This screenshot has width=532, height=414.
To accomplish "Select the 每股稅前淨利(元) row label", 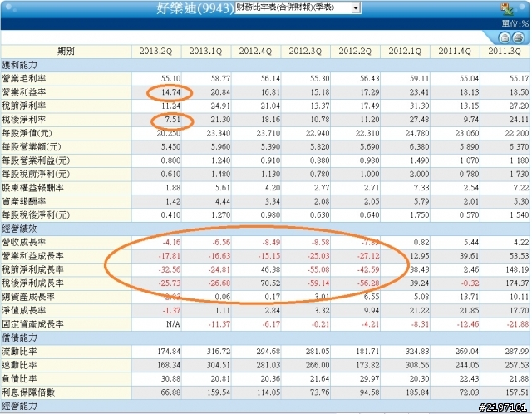I will 36,174.
